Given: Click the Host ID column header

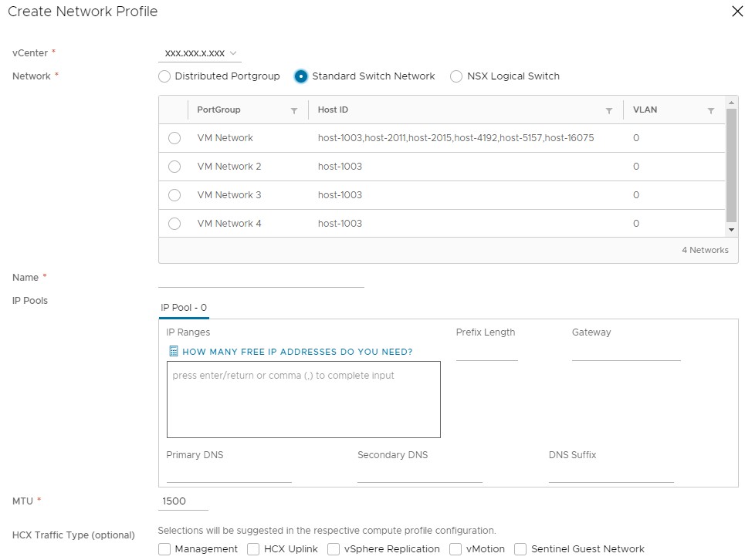Looking at the screenshot, I should tap(333, 110).
